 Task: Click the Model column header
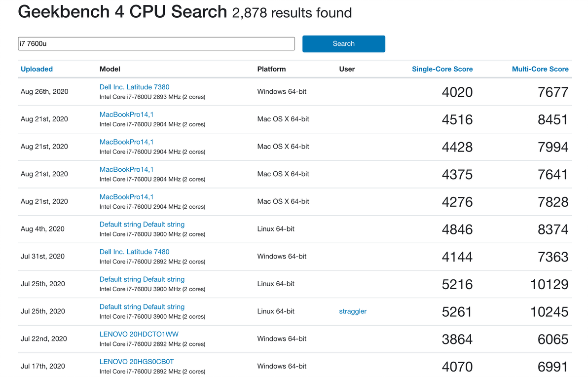click(110, 69)
